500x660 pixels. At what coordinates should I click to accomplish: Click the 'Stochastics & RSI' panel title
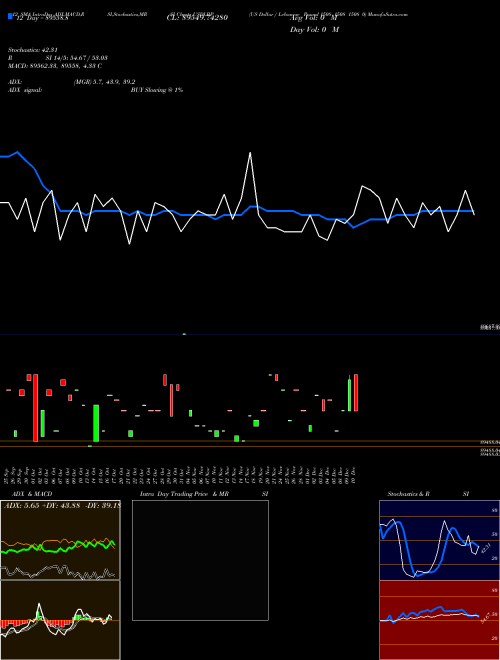[428, 494]
